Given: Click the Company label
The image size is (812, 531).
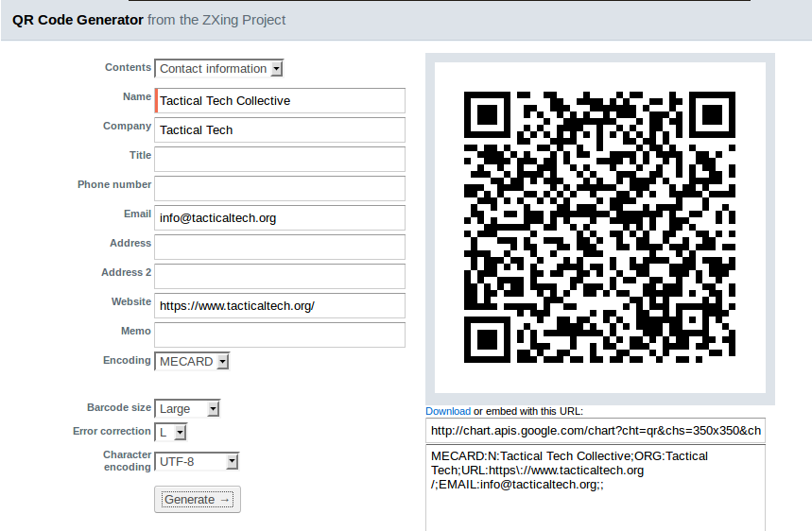Looking at the screenshot, I should [127, 126].
